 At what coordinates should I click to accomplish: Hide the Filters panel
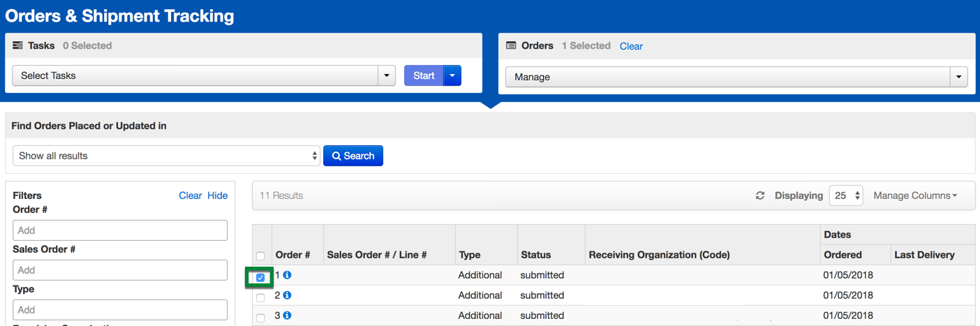coord(217,196)
